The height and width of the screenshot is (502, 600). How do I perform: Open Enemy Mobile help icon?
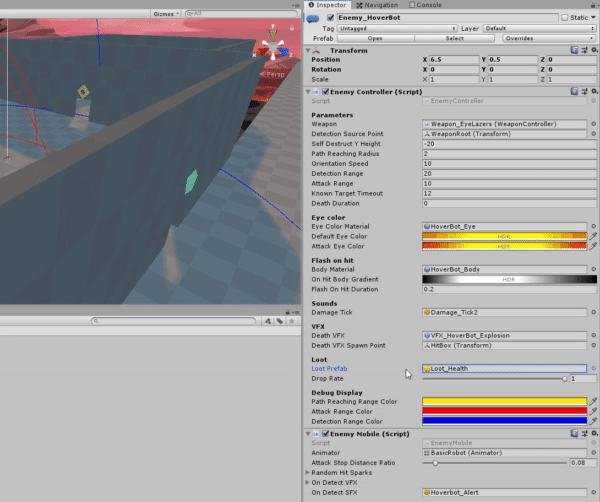coord(574,433)
